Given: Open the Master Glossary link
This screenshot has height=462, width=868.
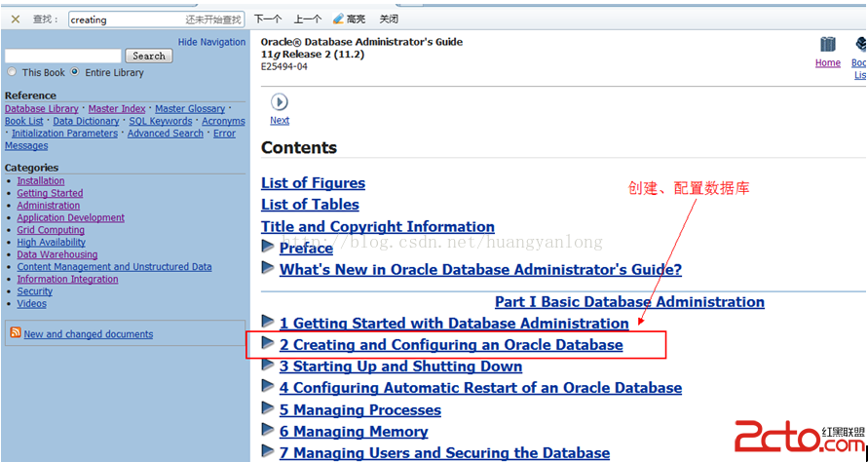Looking at the screenshot, I should [190, 109].
